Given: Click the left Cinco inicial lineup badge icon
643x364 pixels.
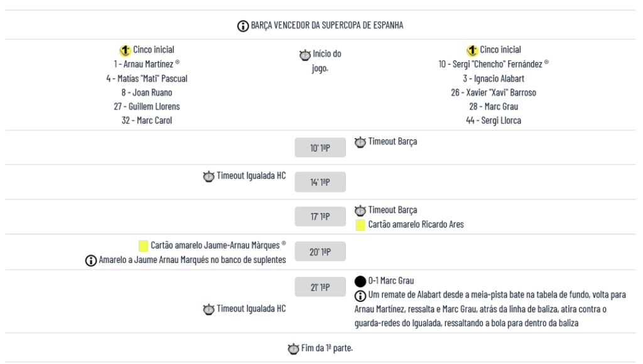Looking at the screenshot, I should click(x=125, y=50).
